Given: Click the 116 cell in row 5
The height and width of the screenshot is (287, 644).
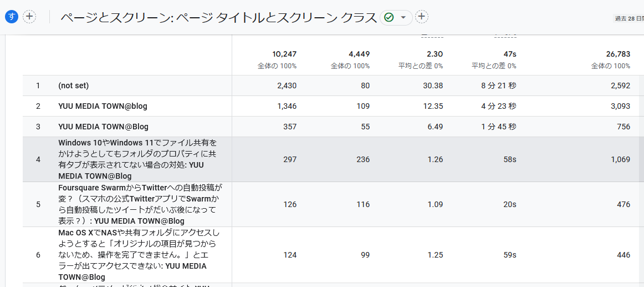Looking at the screenshot, I should click(363, 204).
